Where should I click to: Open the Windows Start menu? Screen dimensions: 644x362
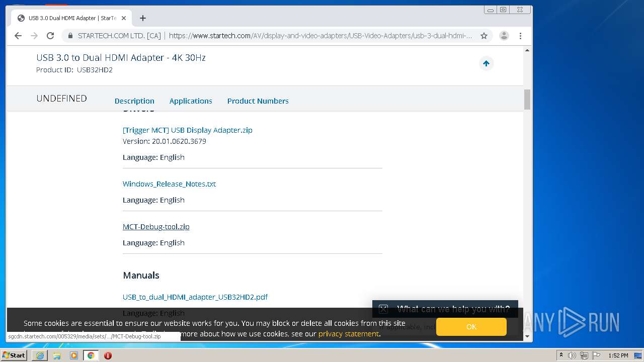pos(14,355)
